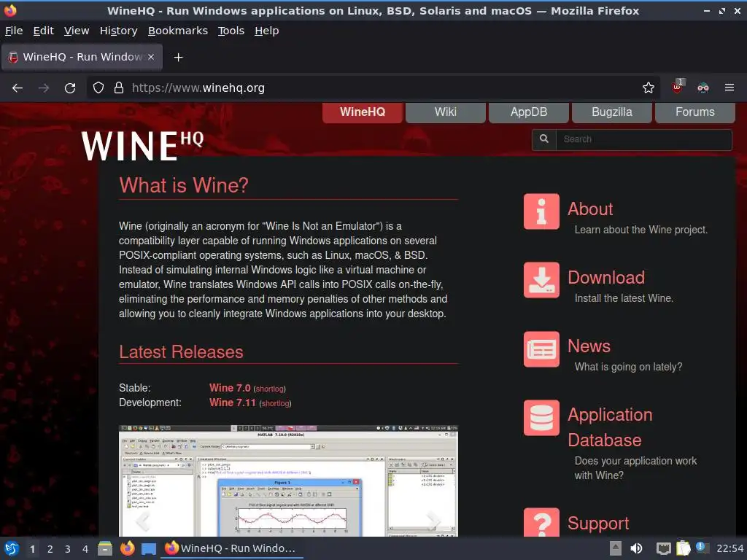
Task: Click the search magnifier icon on WineHQ
Action: 544,139
